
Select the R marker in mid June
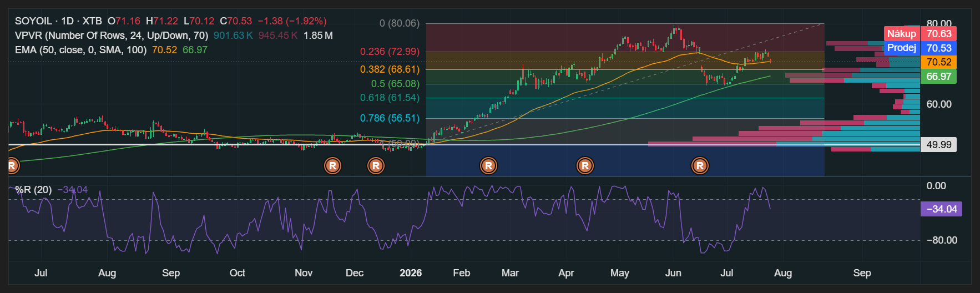(700, 165)
